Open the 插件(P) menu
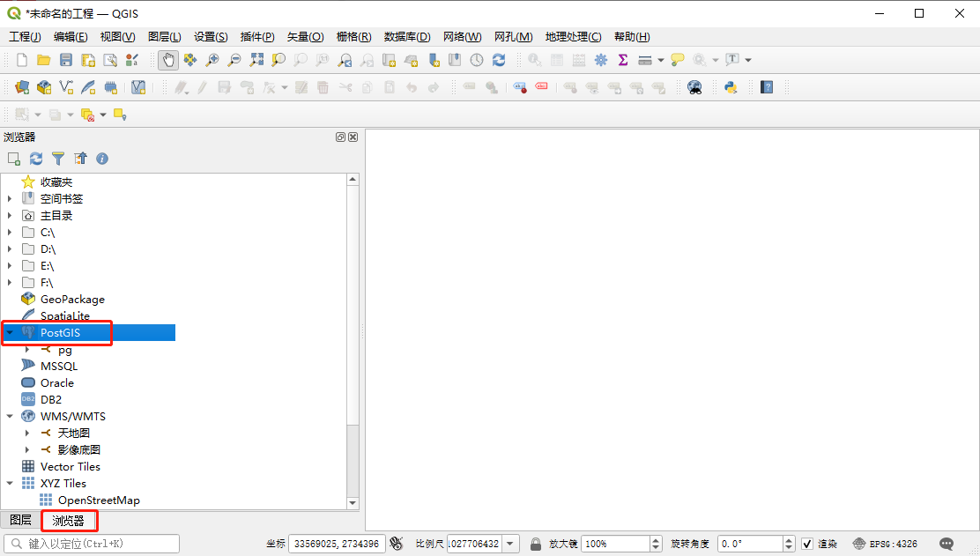 point(257,37)
